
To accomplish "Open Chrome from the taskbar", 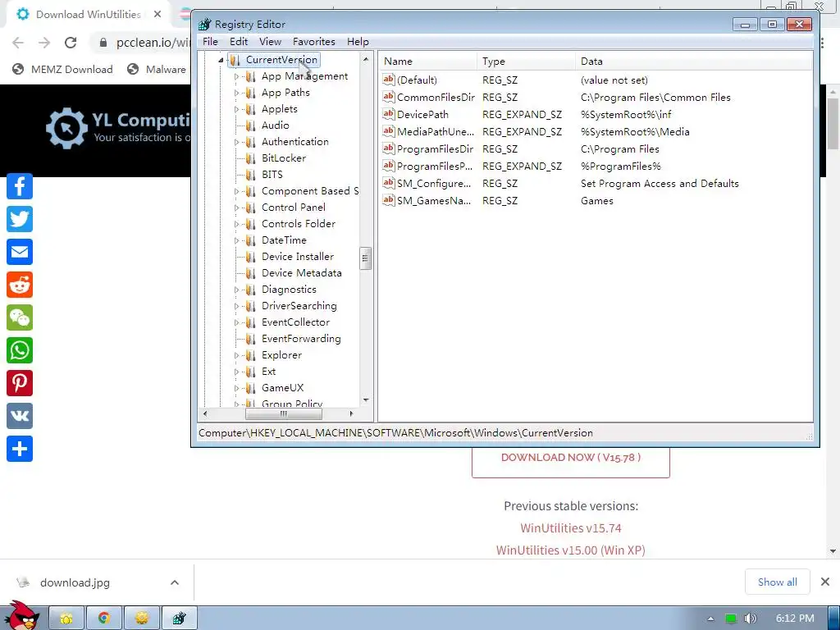I will click(x=104, y=619).
